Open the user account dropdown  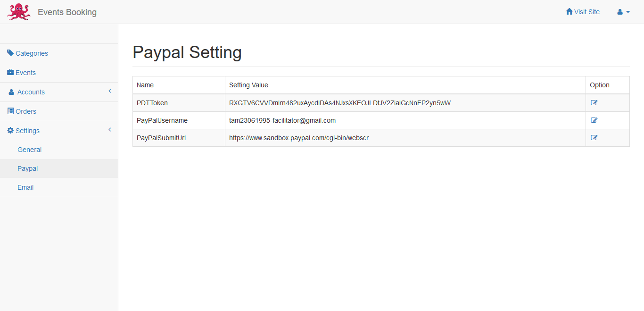(x=623, y=12)
